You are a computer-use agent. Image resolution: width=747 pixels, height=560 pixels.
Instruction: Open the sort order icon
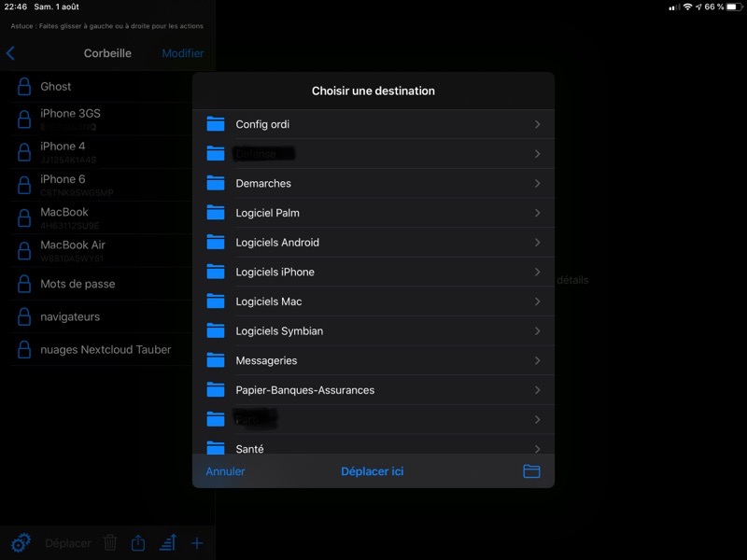(168, 542)
